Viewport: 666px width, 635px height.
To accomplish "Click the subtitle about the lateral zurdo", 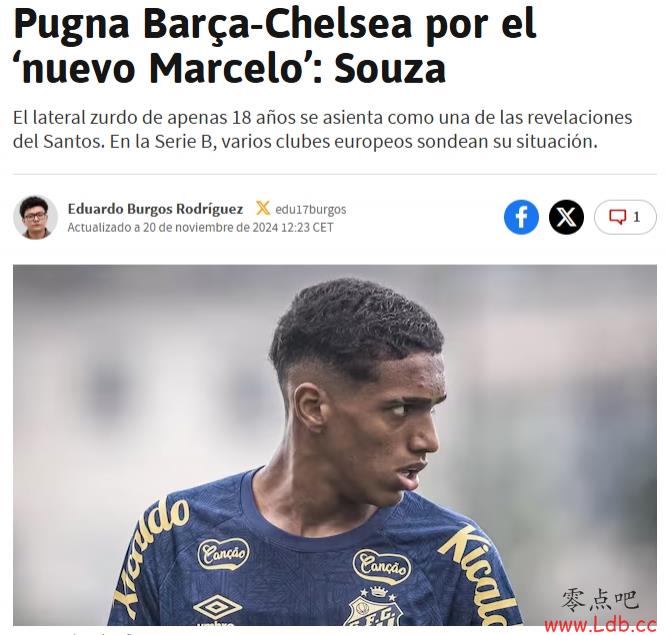I will click(322, 129).
